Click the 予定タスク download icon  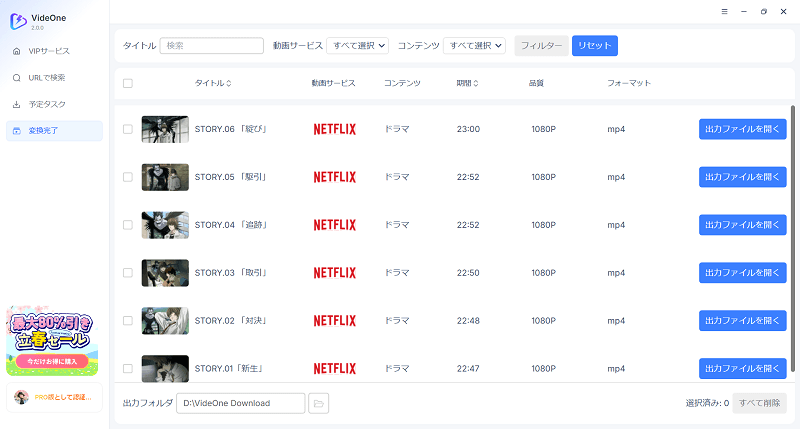pyautogui.click(x=17, y=104)
